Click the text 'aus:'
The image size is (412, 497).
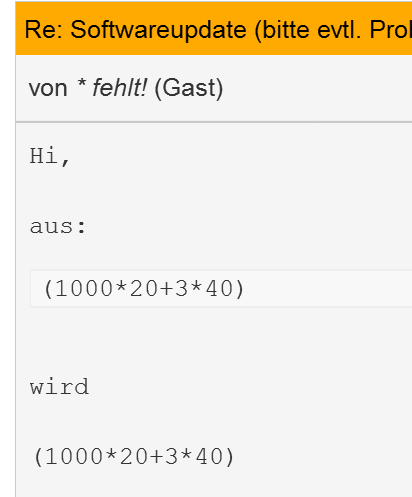[x=58, y=227]
